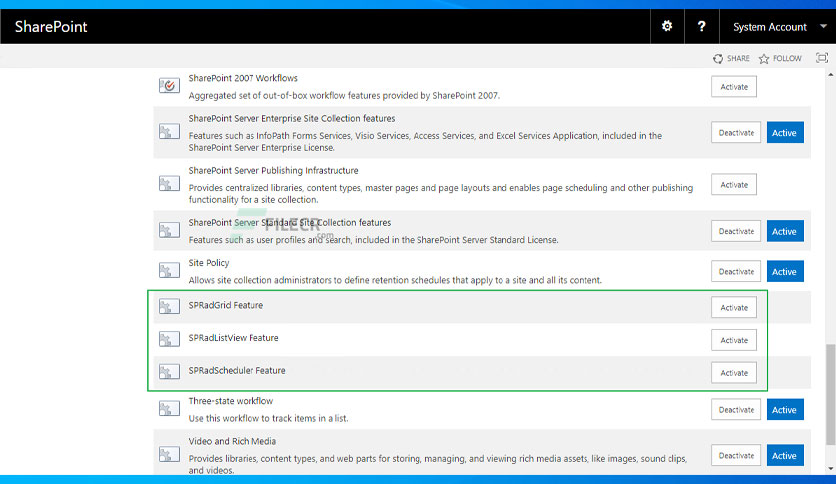Select the 'SharePoint 2007 Workflows' title
The width and height of the screenshot is (836, 484).
pyautogui.click(x=243, y=78)
